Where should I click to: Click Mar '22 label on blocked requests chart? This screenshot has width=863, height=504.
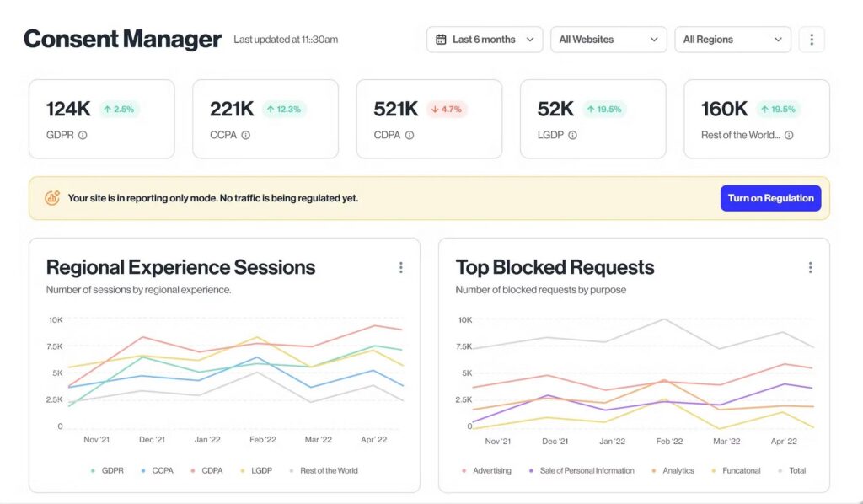[x=726, y=442]
